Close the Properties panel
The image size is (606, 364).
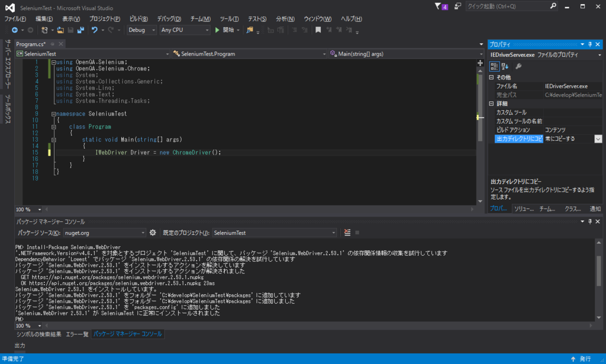(598, 44)
